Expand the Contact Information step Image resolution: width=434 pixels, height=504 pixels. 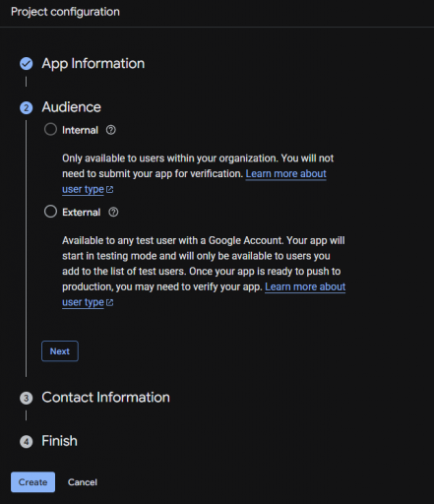(105, 398)
